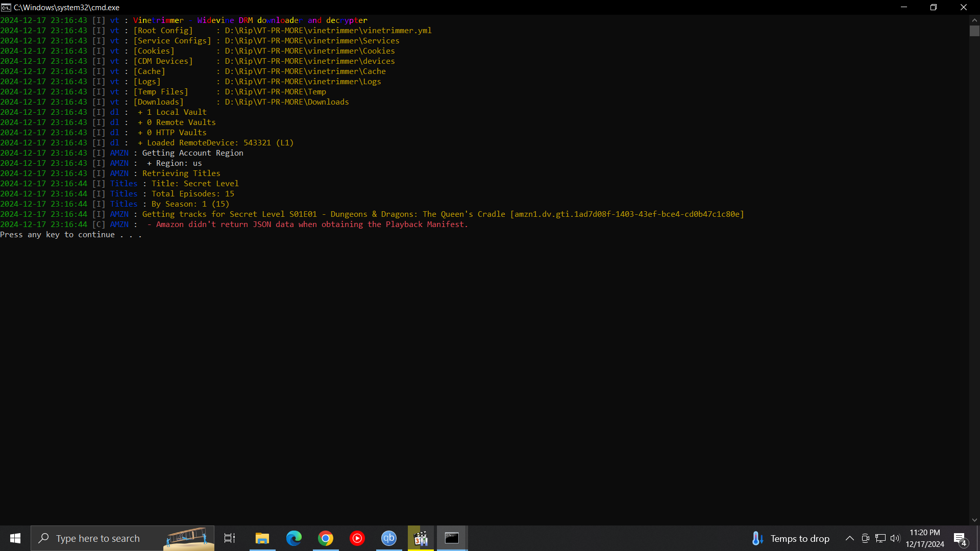Open the notification center with 4 alerts
The height and width of the screenshot is (551, 980).
pos(960,538)
